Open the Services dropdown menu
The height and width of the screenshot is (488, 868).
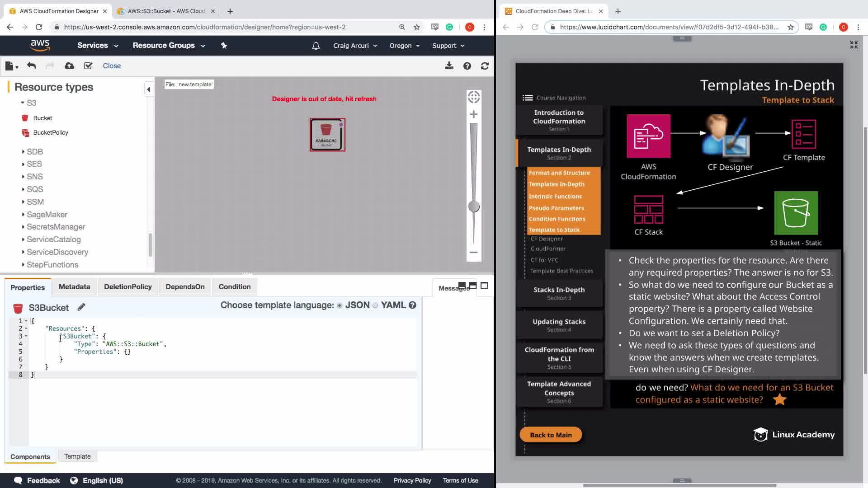97,46
